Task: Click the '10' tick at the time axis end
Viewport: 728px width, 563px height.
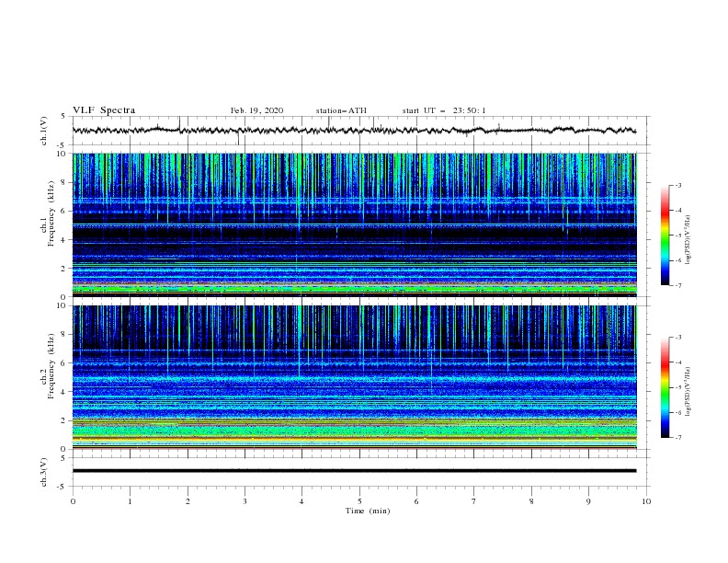Action: [x=646, y=501]
